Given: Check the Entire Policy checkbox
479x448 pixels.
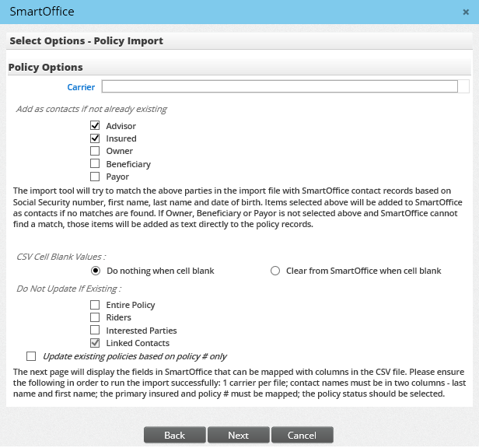Looking at the screenshot, I should coord(95,305).
